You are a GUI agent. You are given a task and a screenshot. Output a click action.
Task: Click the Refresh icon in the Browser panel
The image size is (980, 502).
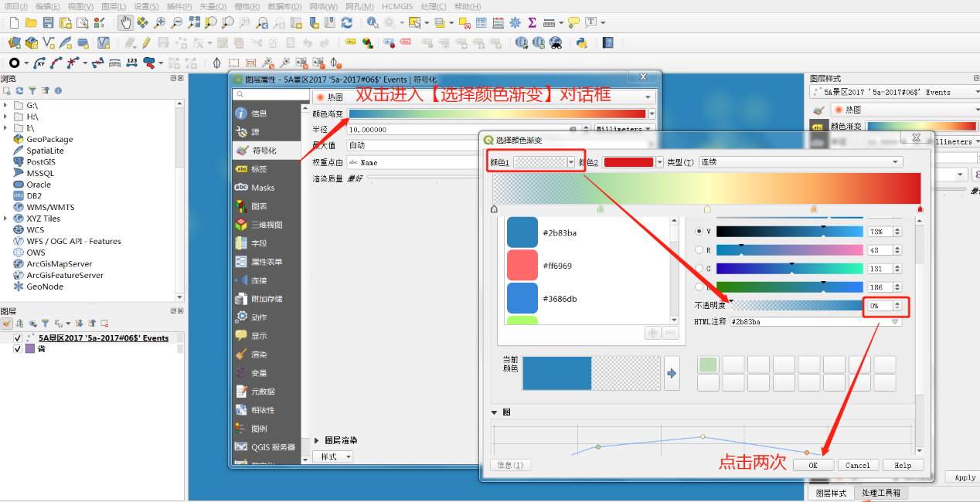click(19, 90)
